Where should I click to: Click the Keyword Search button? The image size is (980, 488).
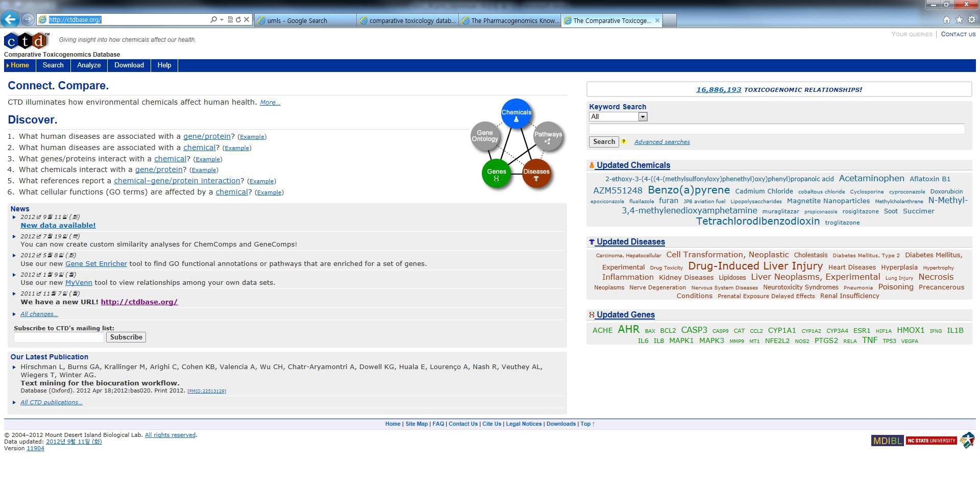pyautogui.click(x=604, y=142)
